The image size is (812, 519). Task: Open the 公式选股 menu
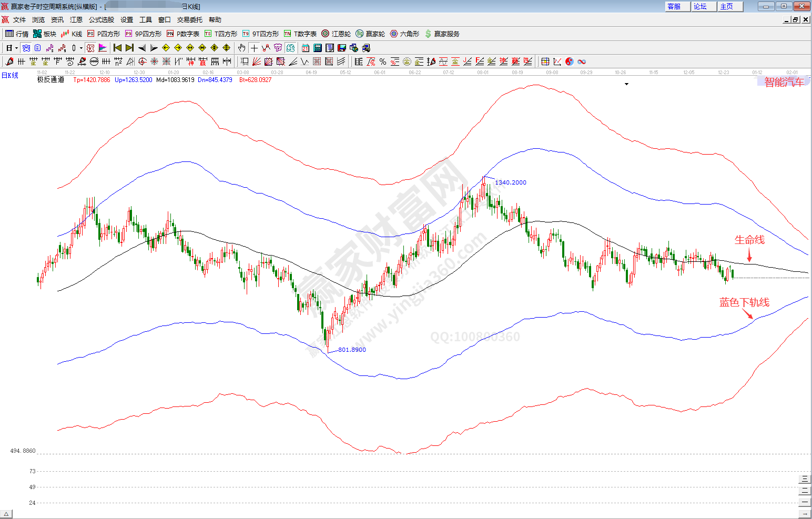point(101,19)
